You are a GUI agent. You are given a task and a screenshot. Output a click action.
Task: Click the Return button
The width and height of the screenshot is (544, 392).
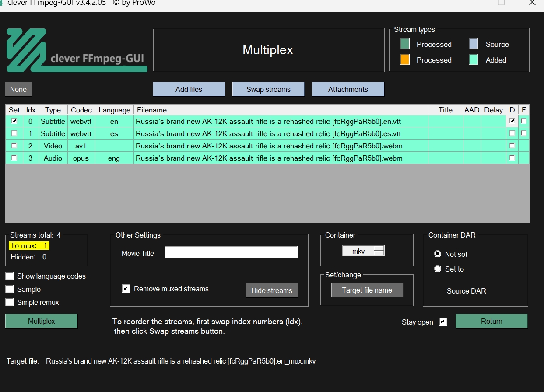(x=491, y=321)
